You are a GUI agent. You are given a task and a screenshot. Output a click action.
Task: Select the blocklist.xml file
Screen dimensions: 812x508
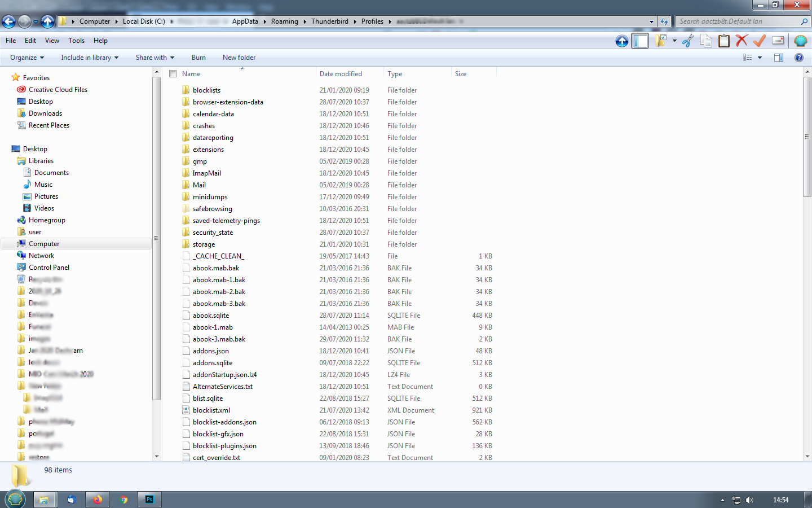click(x=211, y=410)
